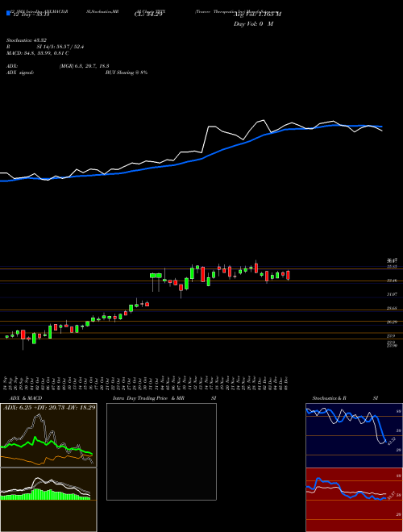
Task: Click the 'MACD: 34.8, 33.99, 0.81 C' line
Action: click(x=38, y=53)
